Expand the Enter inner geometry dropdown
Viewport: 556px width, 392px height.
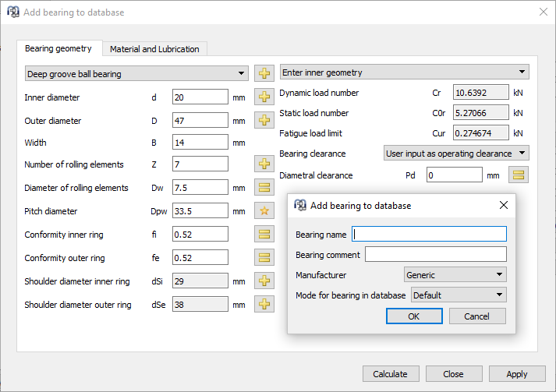pyautogui.click(x=404, y=72)
